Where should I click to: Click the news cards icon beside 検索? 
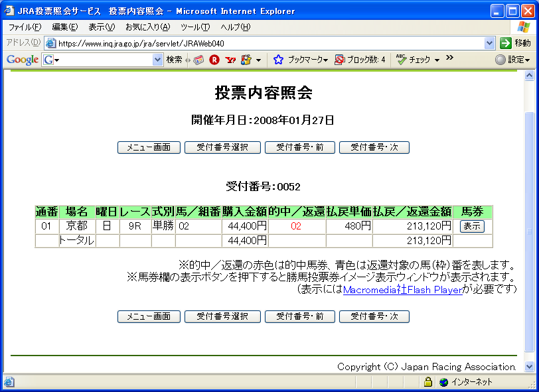coord(198,60)
